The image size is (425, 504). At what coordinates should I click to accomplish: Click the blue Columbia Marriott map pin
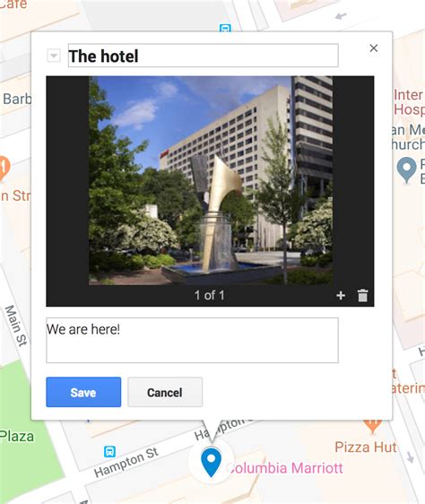click(x=211, y=463)
